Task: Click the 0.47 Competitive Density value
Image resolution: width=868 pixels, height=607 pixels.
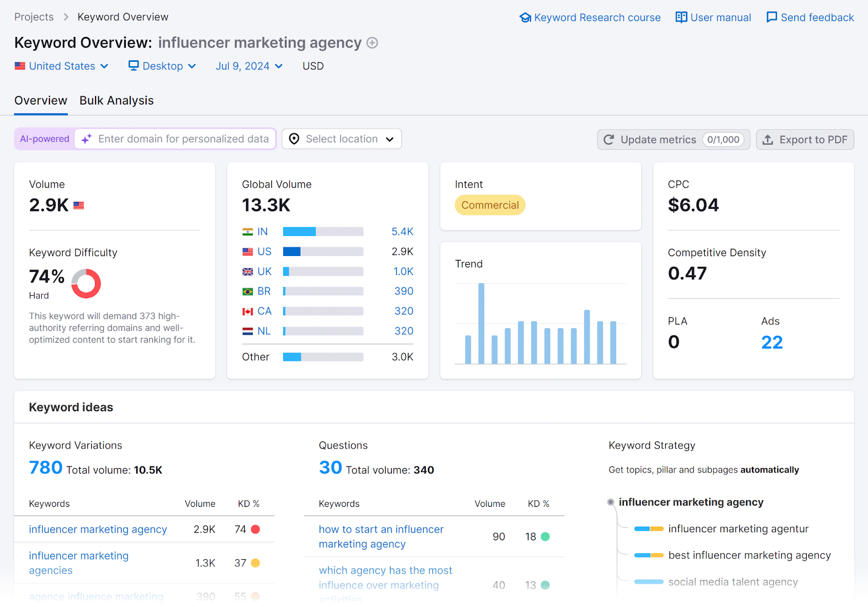Action: (687, 273)
